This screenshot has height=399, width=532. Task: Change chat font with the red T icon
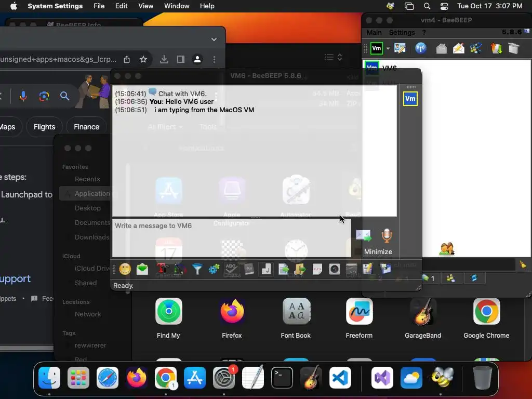tap(163, 269)
